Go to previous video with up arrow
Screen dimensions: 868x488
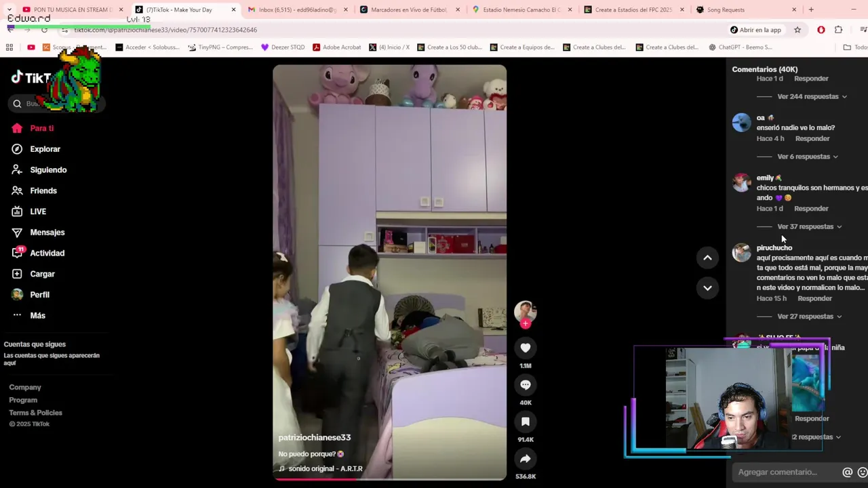click(x=707, y=258)
